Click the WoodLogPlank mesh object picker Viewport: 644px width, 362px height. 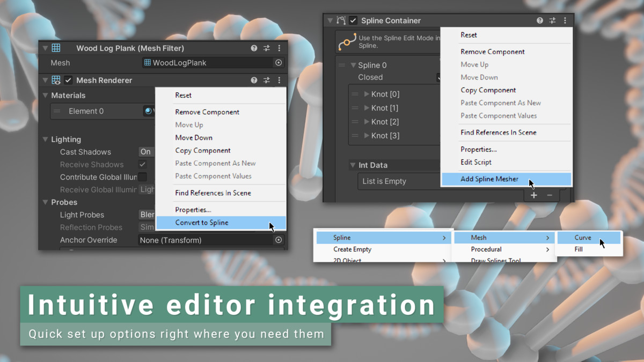(x=279, y=63)
